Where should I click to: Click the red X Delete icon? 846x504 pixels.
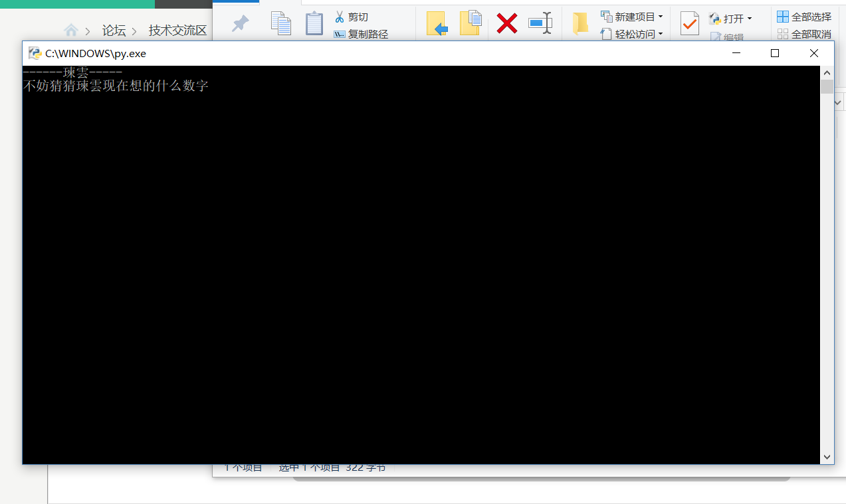(507, 23)
